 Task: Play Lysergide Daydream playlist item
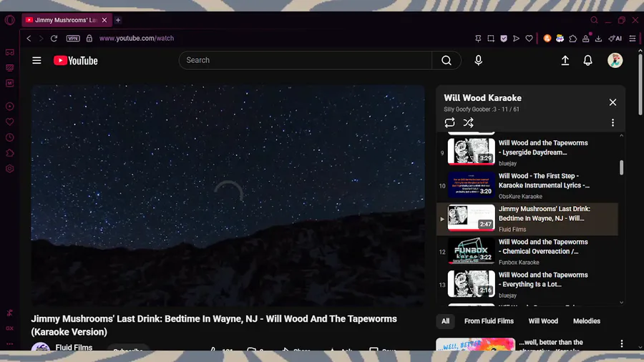(528, 152)
